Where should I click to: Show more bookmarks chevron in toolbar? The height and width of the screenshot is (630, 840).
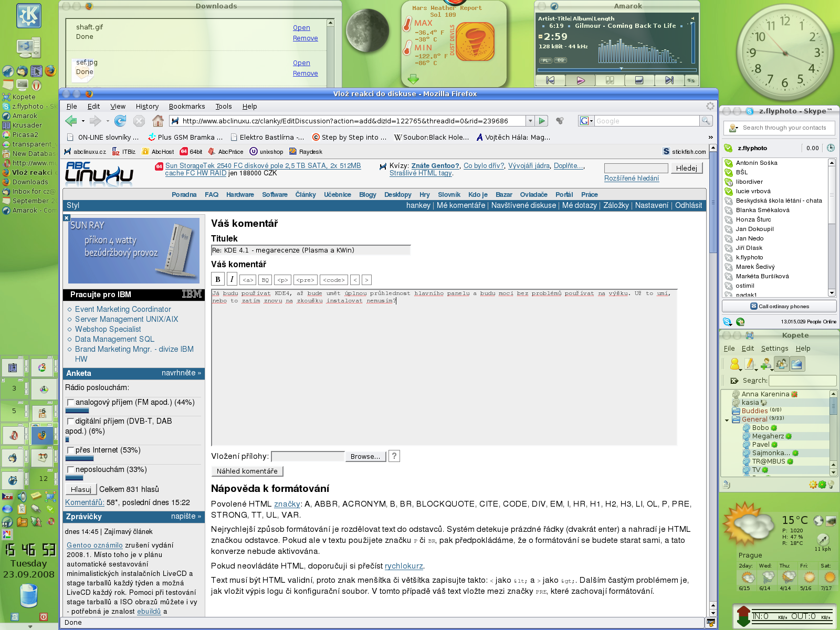(x=711, y=137)
